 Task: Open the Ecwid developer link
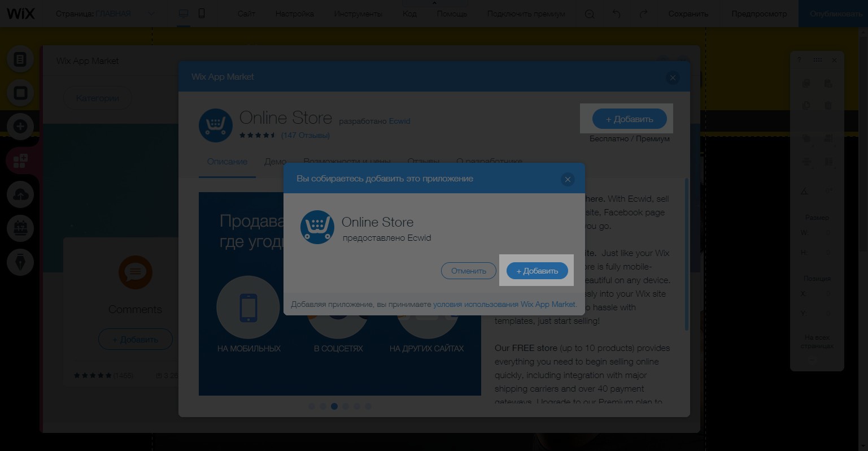click(399, 121)
